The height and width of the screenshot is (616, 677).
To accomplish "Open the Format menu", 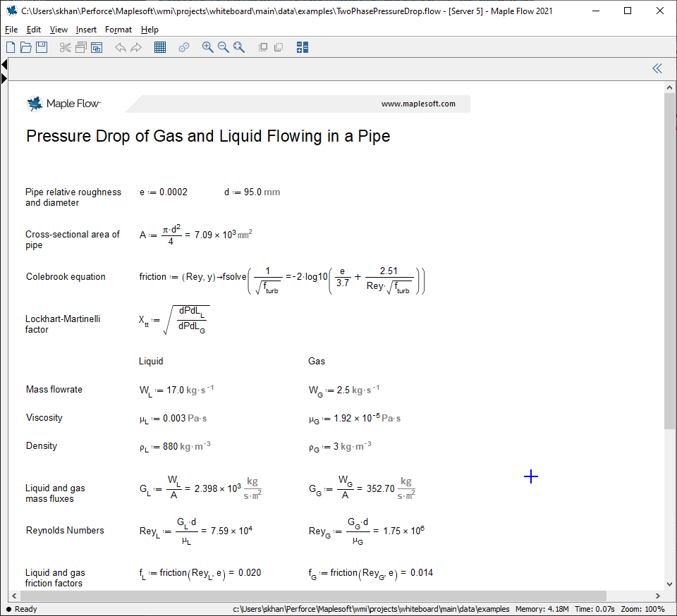I will [118, 30].
